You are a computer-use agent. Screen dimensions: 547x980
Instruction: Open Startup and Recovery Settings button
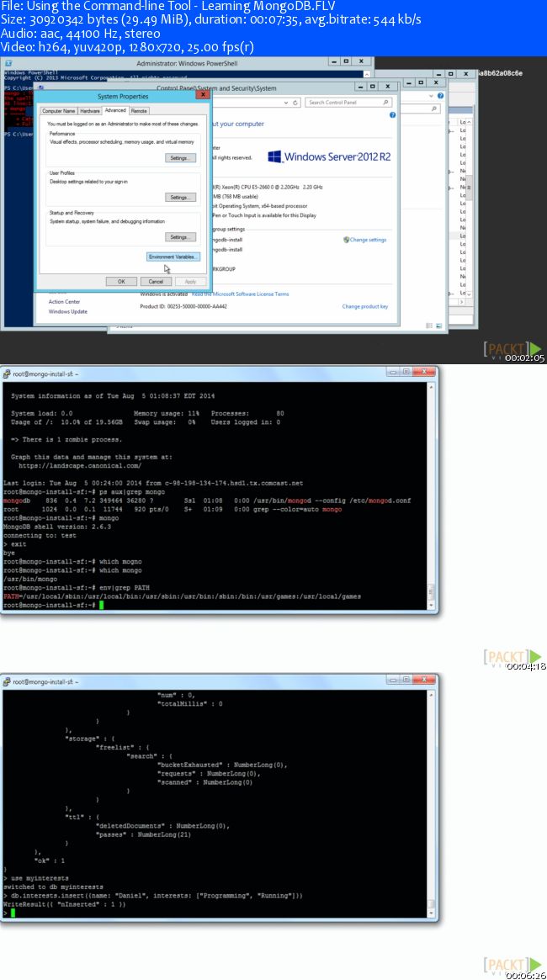point(181,237)
